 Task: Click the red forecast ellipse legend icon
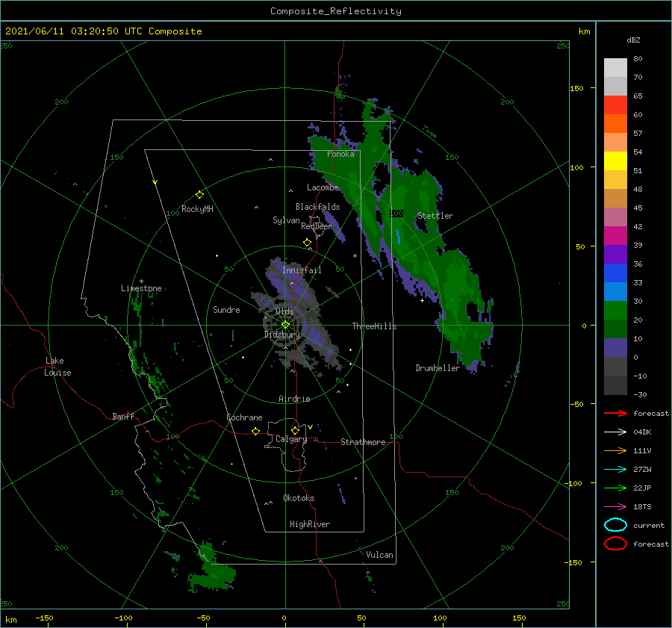click(615, 544)
